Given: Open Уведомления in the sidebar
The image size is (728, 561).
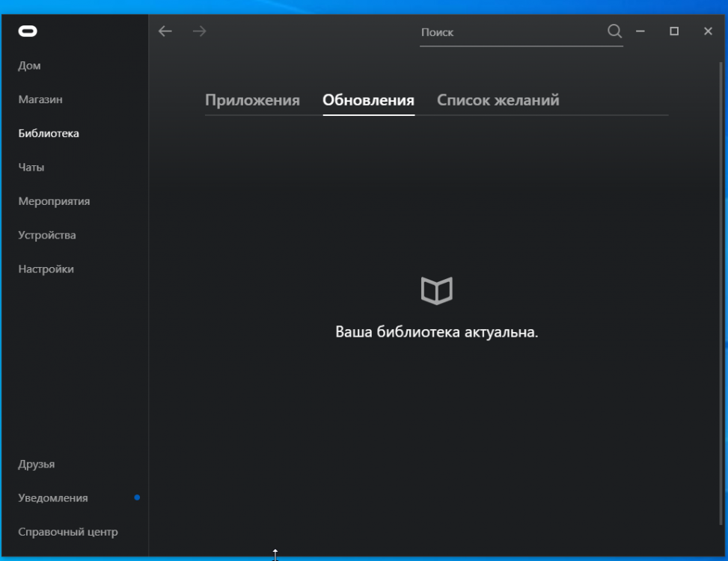Looking at the screenshot, I should [x=53, y=498].
